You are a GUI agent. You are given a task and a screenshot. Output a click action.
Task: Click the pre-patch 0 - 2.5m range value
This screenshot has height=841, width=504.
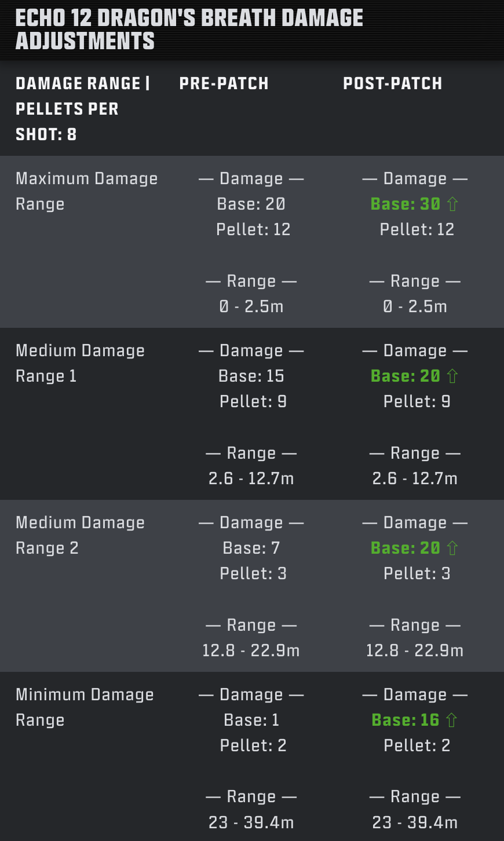point(251,306)
